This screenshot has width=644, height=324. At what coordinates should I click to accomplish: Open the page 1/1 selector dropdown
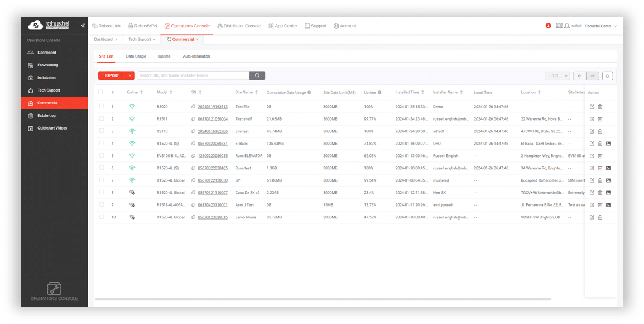(x=558, y=76)
